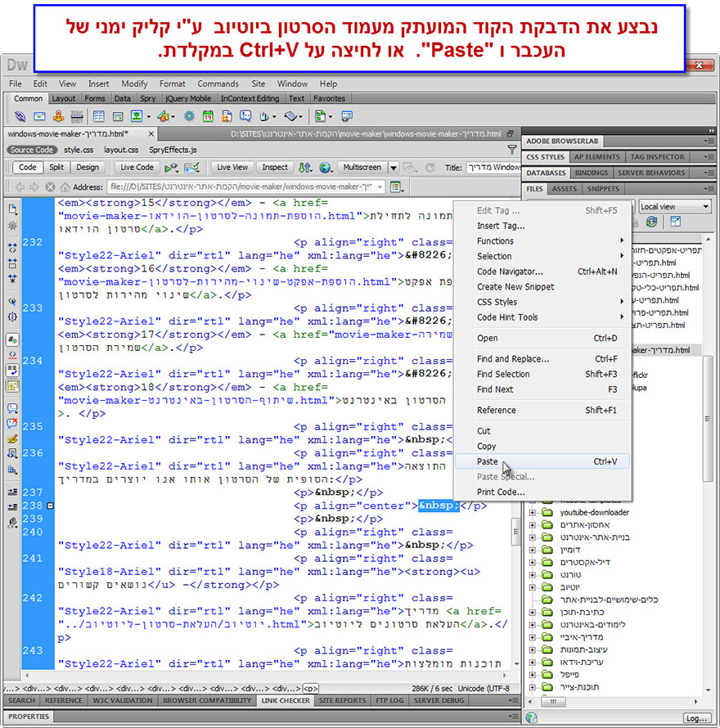The image size is (720, 728).
Task: Click the Apply Comment icon in coding toolbar
Action: 12,408
